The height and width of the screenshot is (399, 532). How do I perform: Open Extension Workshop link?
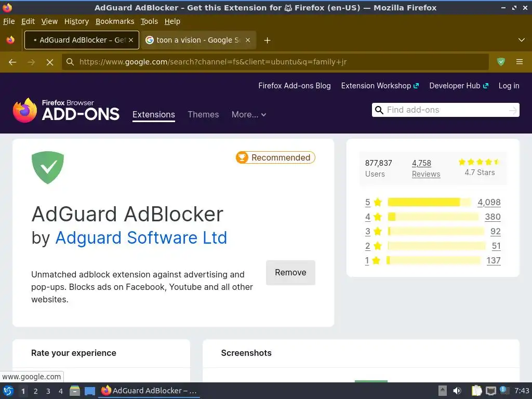point(380,86)
